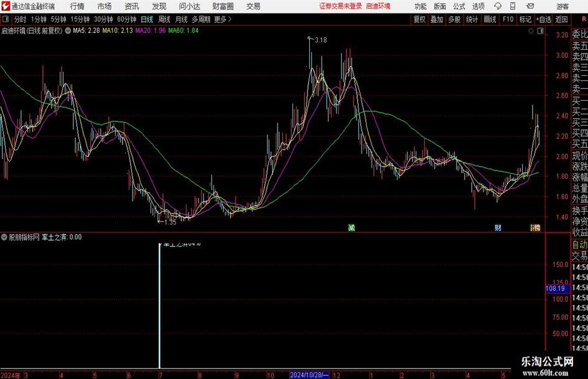Click the 通达信 red logo icon

click(6, 6)
